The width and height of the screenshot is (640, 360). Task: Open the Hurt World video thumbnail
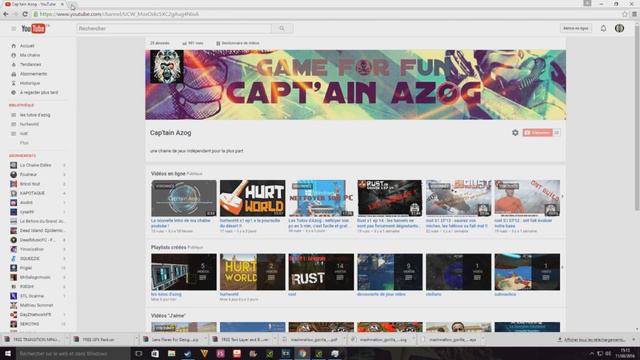point(253,198)
